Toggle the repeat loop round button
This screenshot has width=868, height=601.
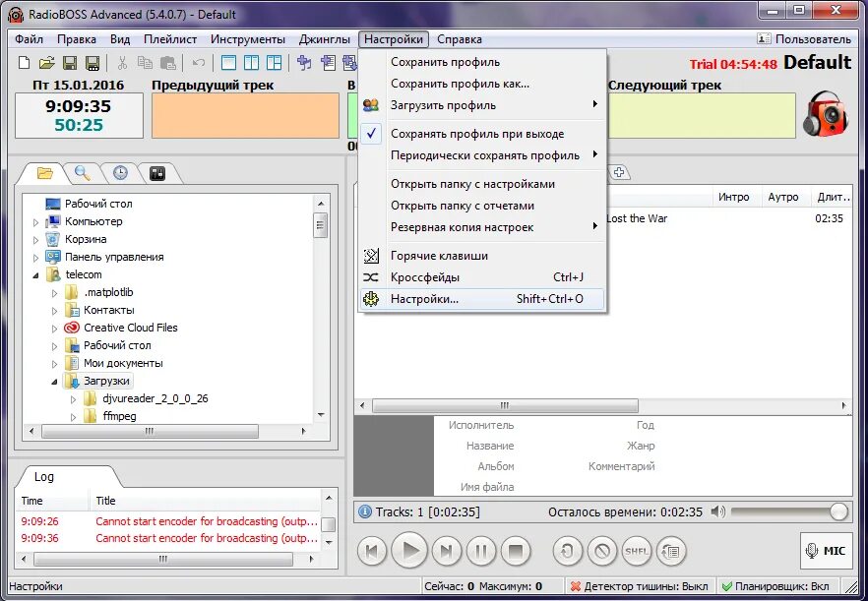(568, 551)
